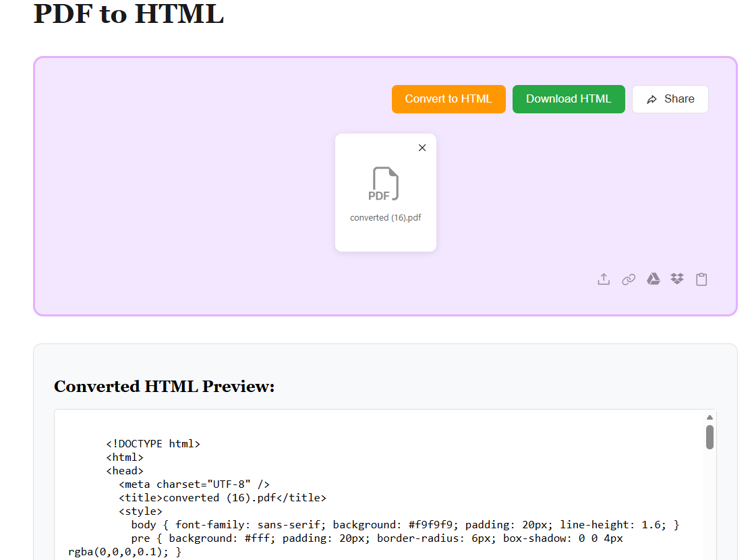The width and height of the screenshot is (752, 560).
Task: Paste from clipboard using the clipboard icon
Action: (x=701, y=279)
